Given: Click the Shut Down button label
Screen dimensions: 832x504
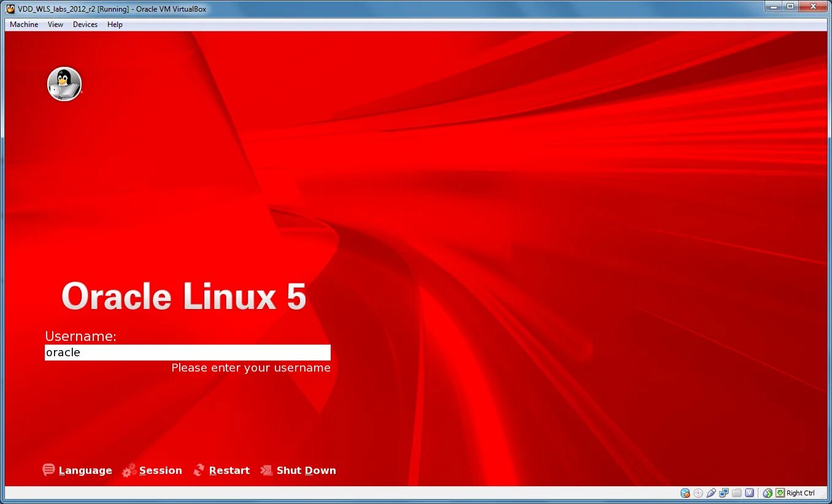Looking at the screenshot, I should point(306,470).
